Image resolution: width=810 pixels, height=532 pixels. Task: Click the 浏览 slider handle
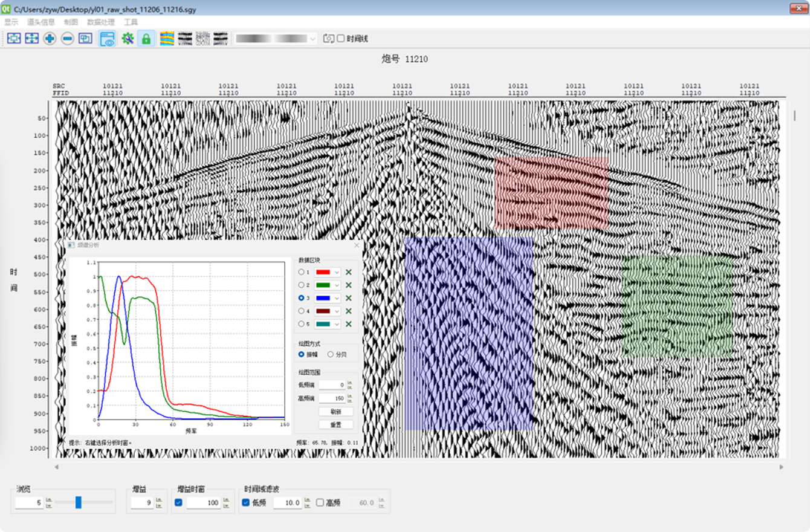(x=78, y=502)
